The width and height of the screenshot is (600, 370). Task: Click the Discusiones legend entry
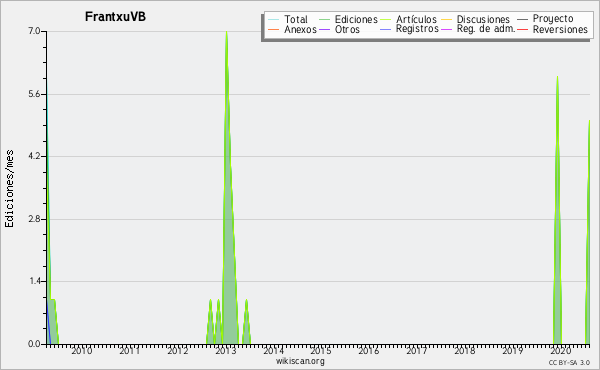(476, 19)
